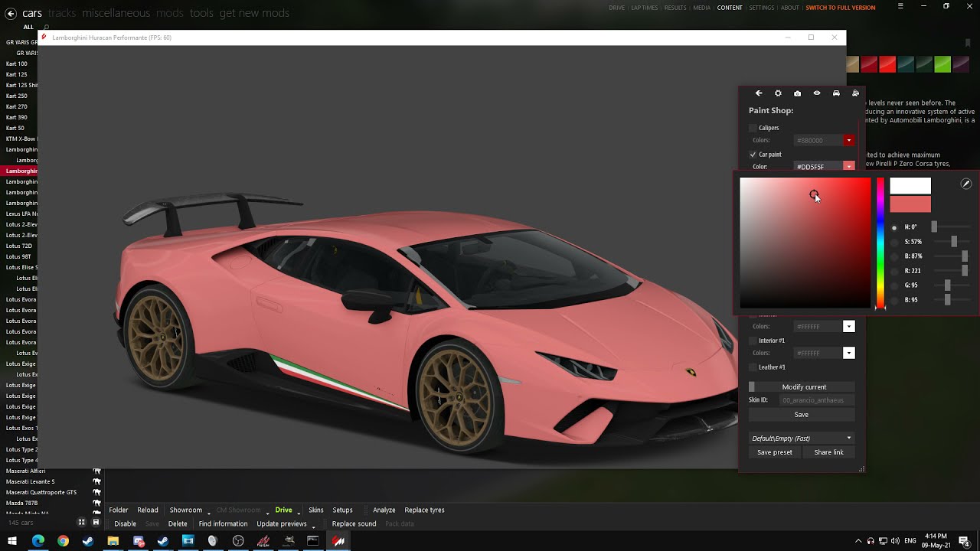The image size is (980, 551).
Task: Click the Save preset button
Action: coord(775,452)
